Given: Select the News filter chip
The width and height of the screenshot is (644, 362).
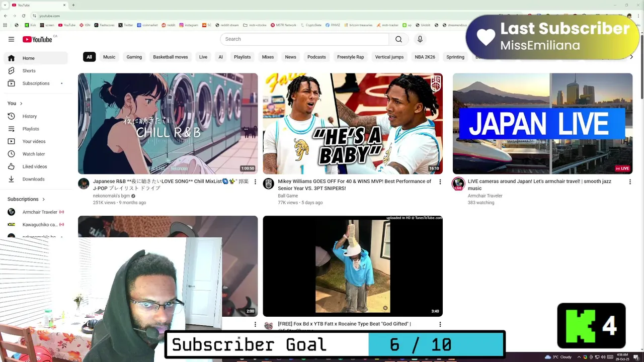Looking at the screenshot, I should 291,57.
